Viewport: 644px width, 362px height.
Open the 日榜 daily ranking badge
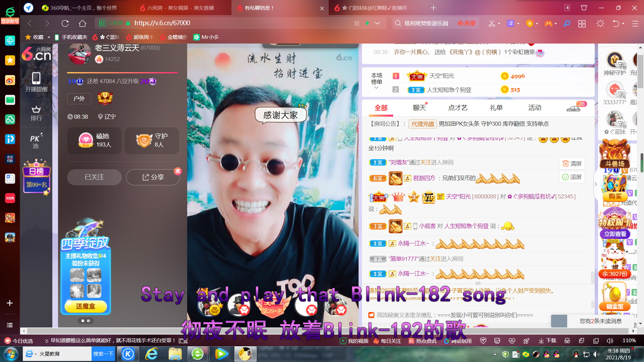(37, 177)
